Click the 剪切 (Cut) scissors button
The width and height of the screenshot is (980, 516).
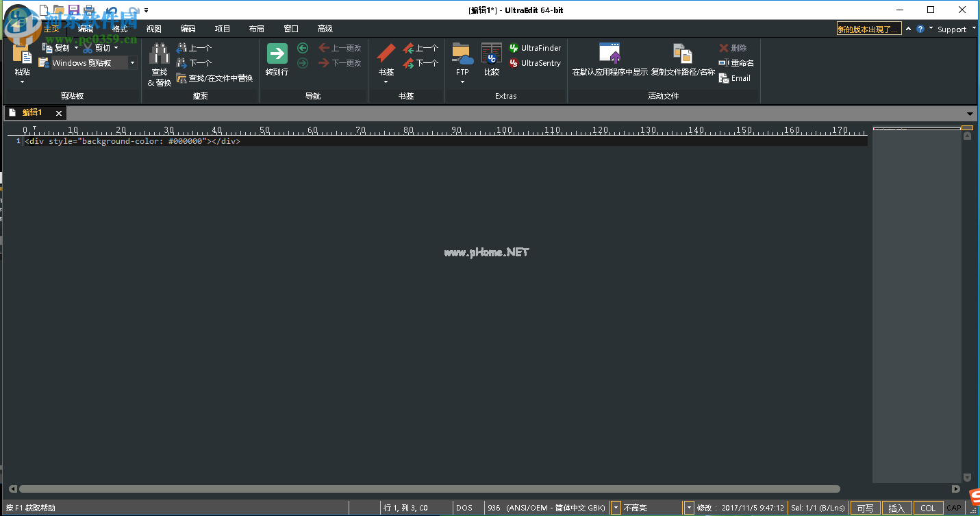tap(97, 48)
